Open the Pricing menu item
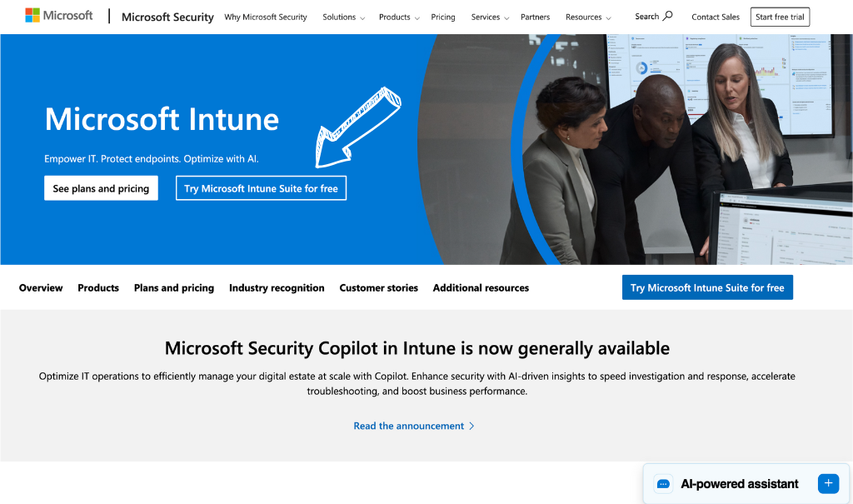The image size is (853, 504). coord(442,17)
